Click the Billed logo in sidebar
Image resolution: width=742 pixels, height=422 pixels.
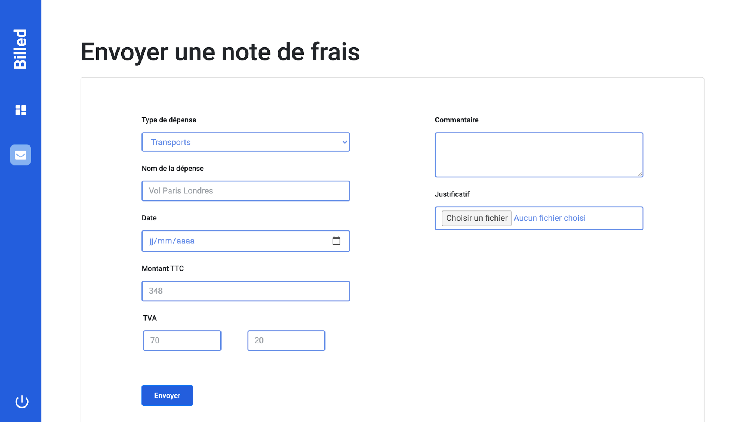20,49
